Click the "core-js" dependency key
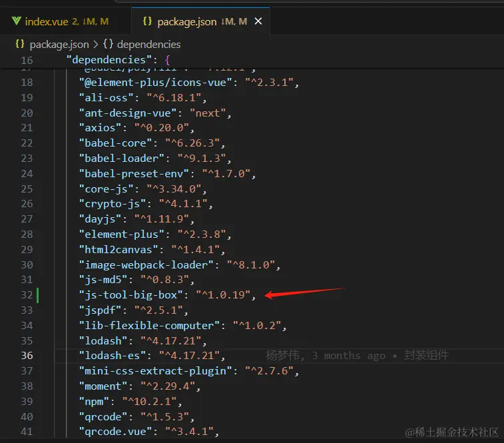This screenshot has width=504, height=443. tap(106, 189)
